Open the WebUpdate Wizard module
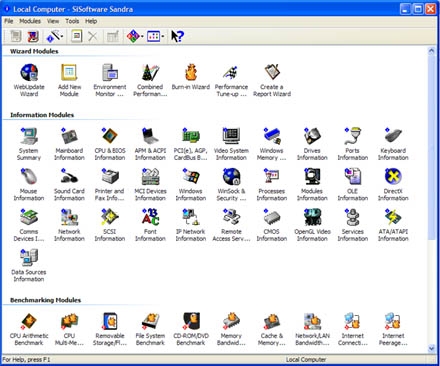Image resolution: width=440 pixels, height=366 pixels. click(29, 80)
